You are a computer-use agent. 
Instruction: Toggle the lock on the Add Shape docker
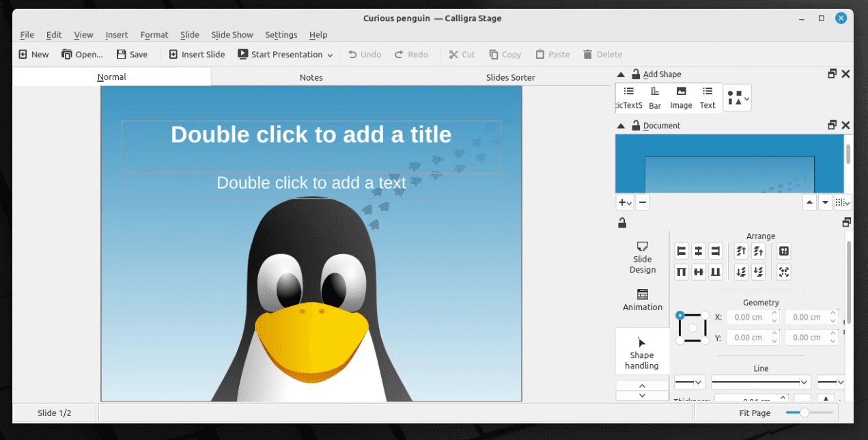click(x=636, y=74)
